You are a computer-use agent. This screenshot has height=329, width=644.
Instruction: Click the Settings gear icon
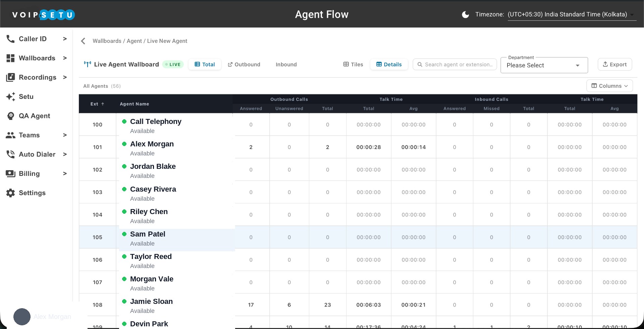10,193
